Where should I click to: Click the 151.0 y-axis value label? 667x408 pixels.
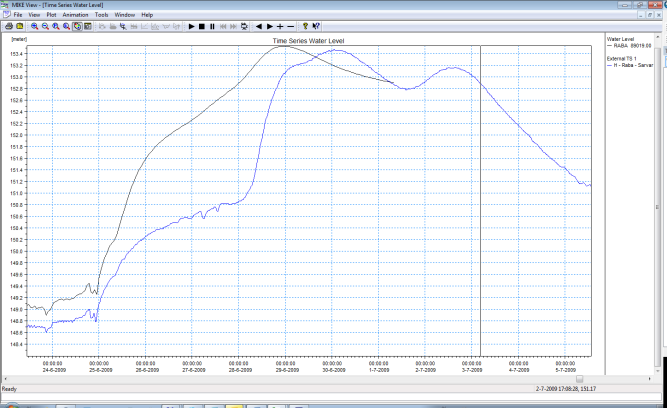[x=16, y=193]
